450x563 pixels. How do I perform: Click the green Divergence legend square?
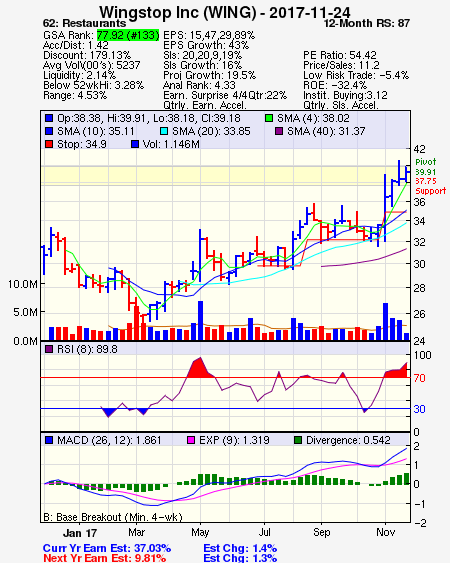point(298,440)
